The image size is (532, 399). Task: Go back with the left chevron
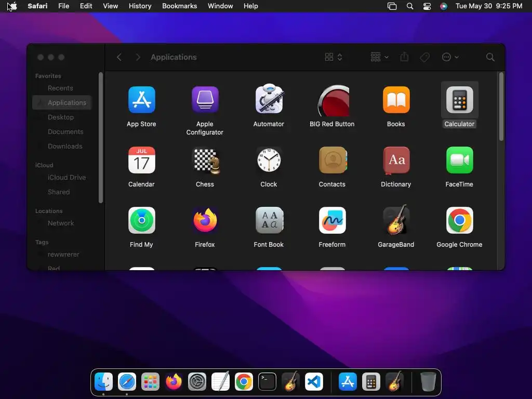click(119, 57)
